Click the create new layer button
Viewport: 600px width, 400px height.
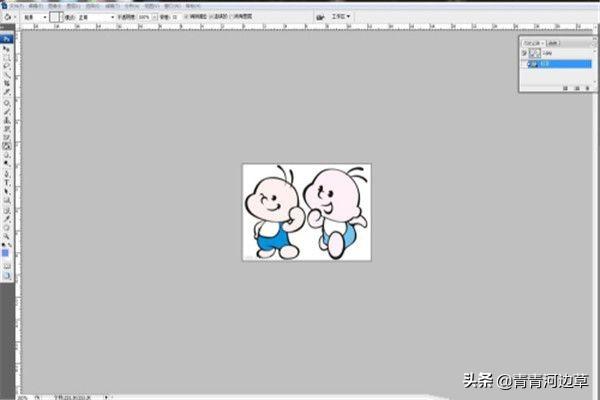579,88
